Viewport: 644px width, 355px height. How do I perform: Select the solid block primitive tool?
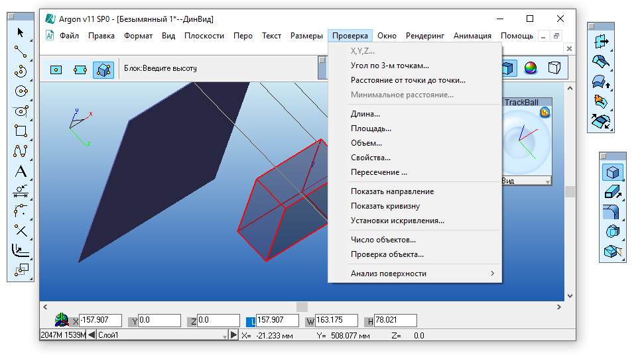click(x=613, y=172)
